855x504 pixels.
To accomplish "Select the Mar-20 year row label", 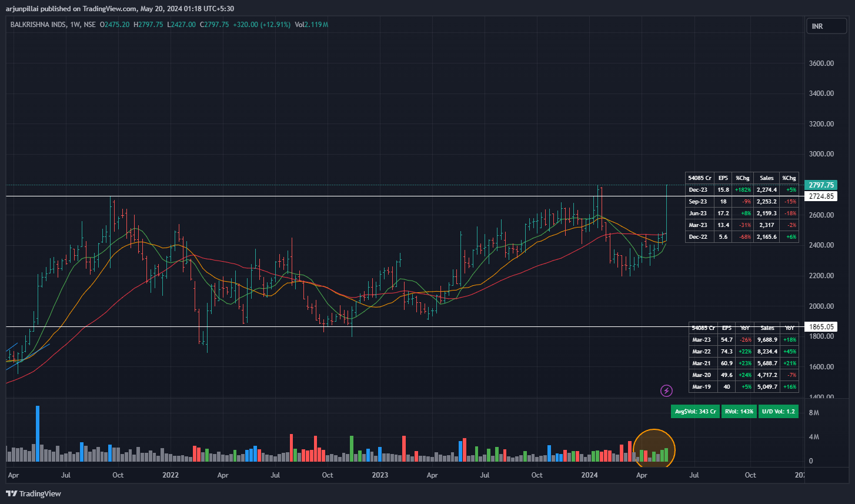I will click(703, 375).
